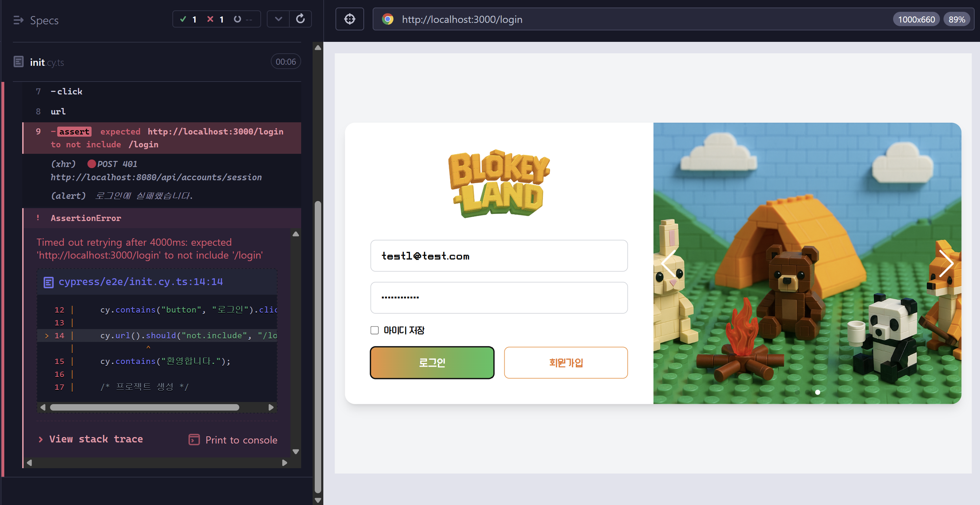Click the command log vertical scrollbar thumb
980x505 pixels.
318,347
